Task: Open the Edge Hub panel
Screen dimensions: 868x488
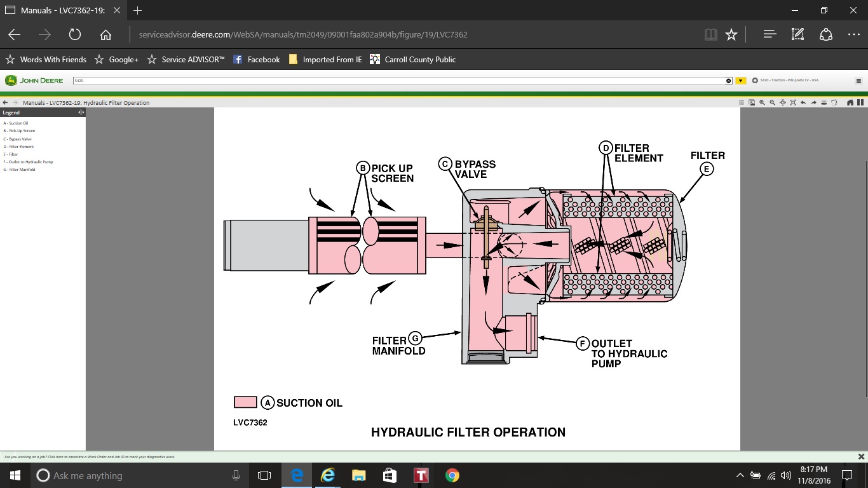Action: click(770, 35)
